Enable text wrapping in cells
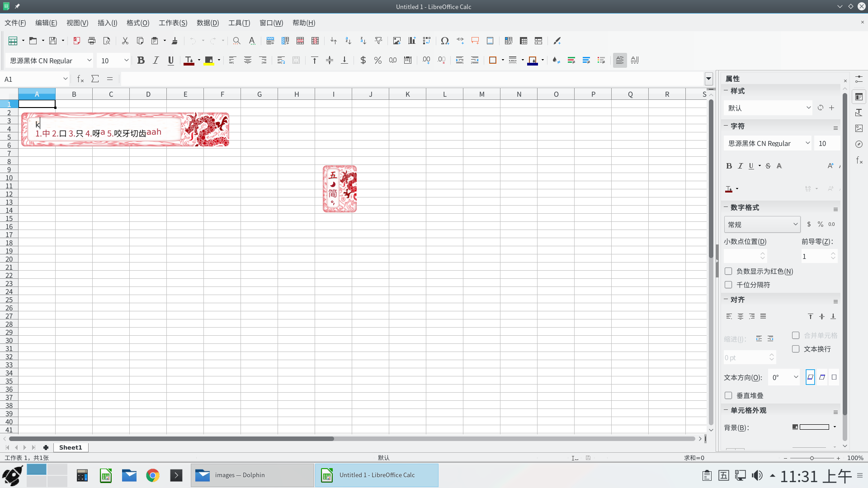This screenshot has width=868, height=488. (796, 349)
